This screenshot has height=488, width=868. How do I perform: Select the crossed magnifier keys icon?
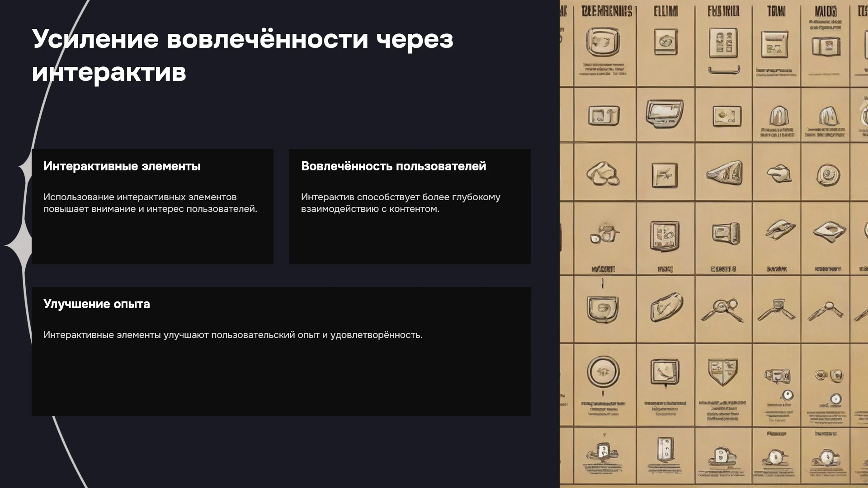(x=722, y=310)
